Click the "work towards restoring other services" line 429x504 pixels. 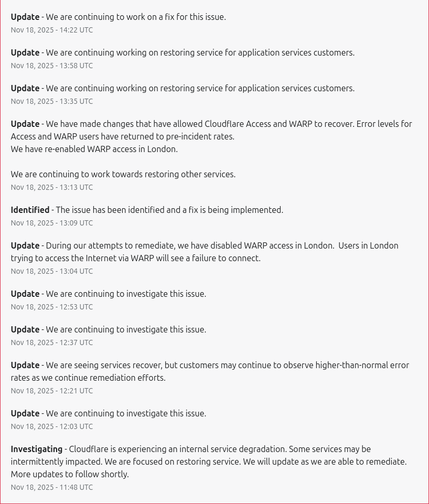coord(123,174)
